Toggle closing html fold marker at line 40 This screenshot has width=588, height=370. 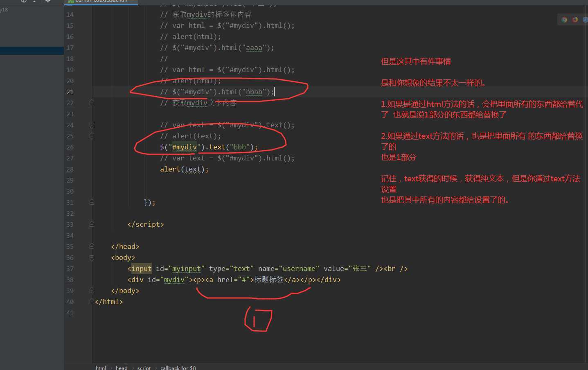(x=92, y=302)
